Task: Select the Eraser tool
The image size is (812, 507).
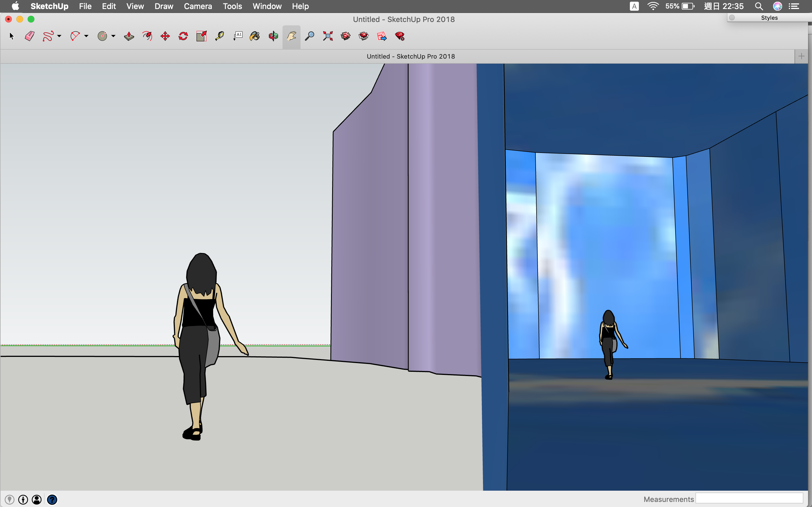Action: pos(30,36)
